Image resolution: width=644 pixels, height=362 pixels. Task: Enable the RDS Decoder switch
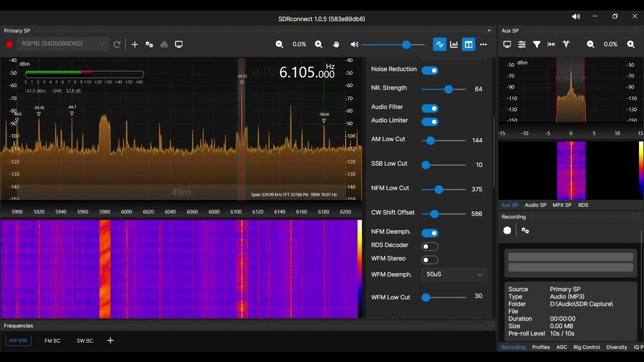(430, 246)
